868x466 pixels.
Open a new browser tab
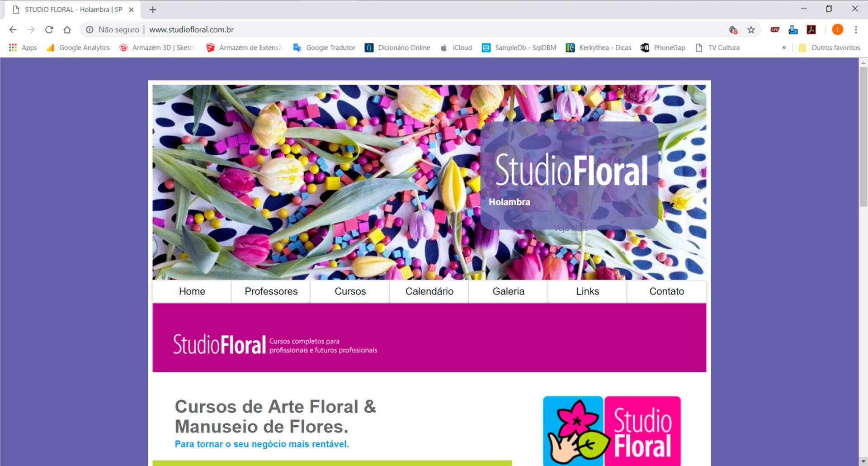[x=153, y=10]
